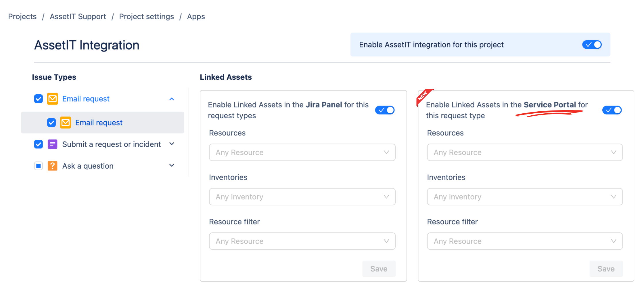Viewport: 644px width, 292px height.
Task: Click the Resource filter dropdown chevron in Jira Panel card
Action: [387, 241]
